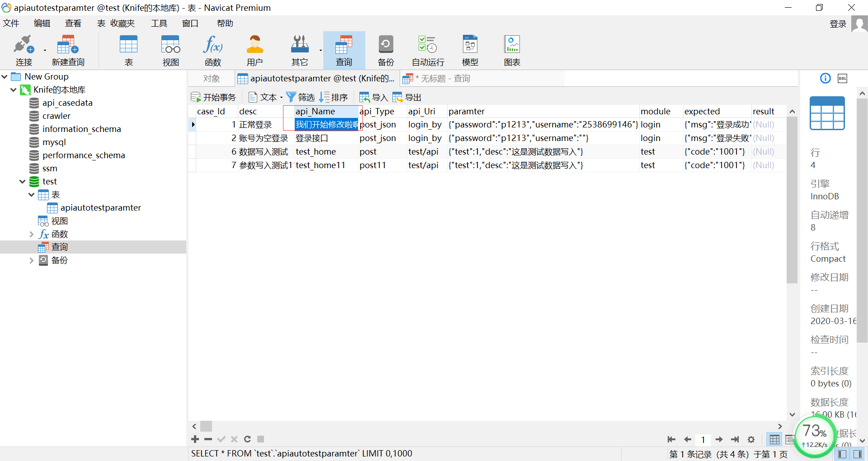Open the Model (模型) toolbar icon
This screenshot has width=868, height=461.
point(470,50)
